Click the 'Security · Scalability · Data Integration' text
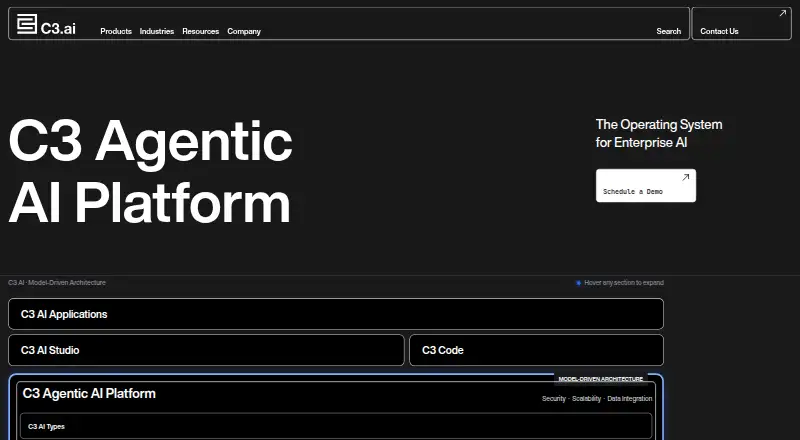This screenshot has width=800, height=440. [597, 399]
